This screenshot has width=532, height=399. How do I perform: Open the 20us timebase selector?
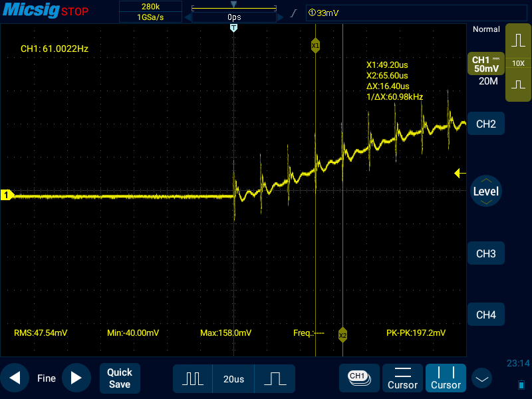pos(233,378)
